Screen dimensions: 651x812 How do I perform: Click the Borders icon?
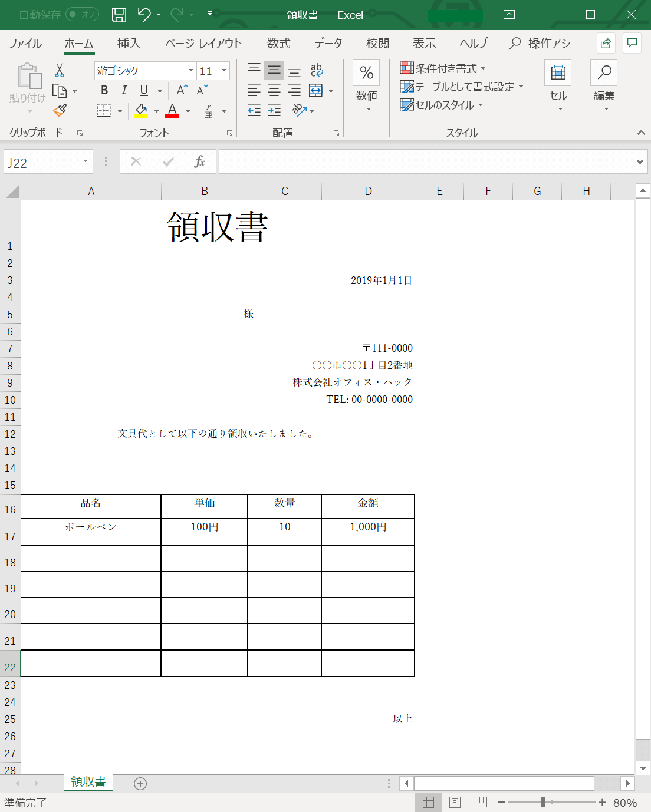pos(104,110)
